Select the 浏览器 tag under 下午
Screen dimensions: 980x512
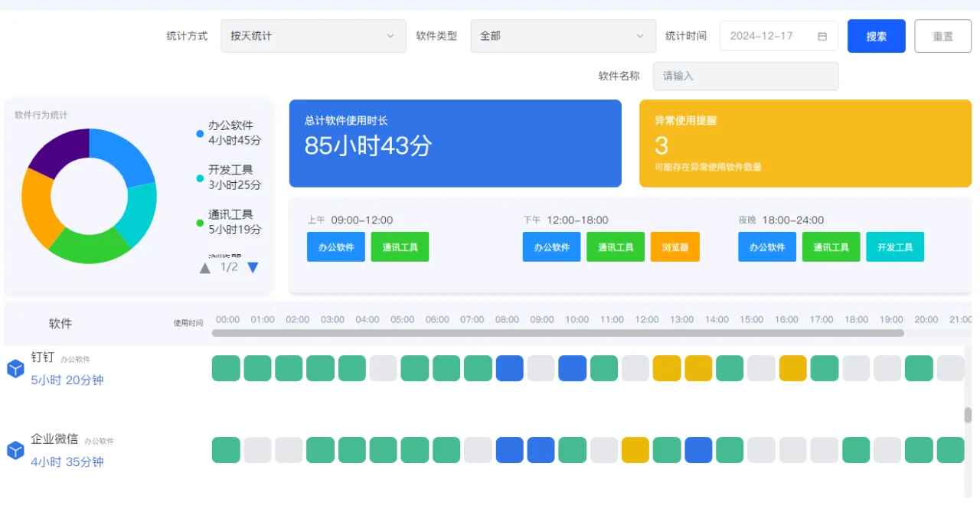675,246
